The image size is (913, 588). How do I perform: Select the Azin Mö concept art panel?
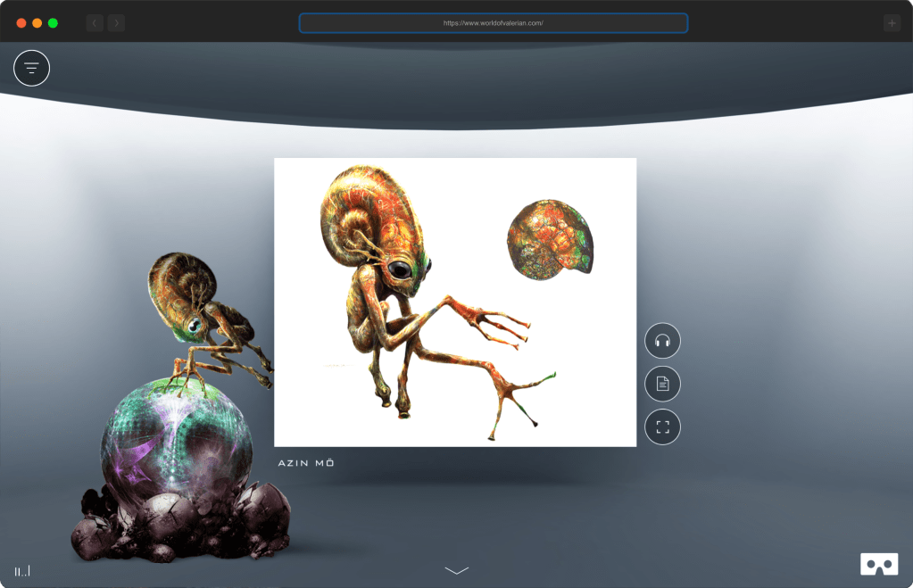(454, 302)
